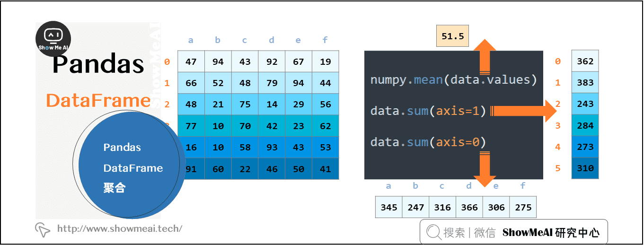Select cell value 47 in the main table
The height and width of the screenshot is (245, 644).
coord(191,61)
